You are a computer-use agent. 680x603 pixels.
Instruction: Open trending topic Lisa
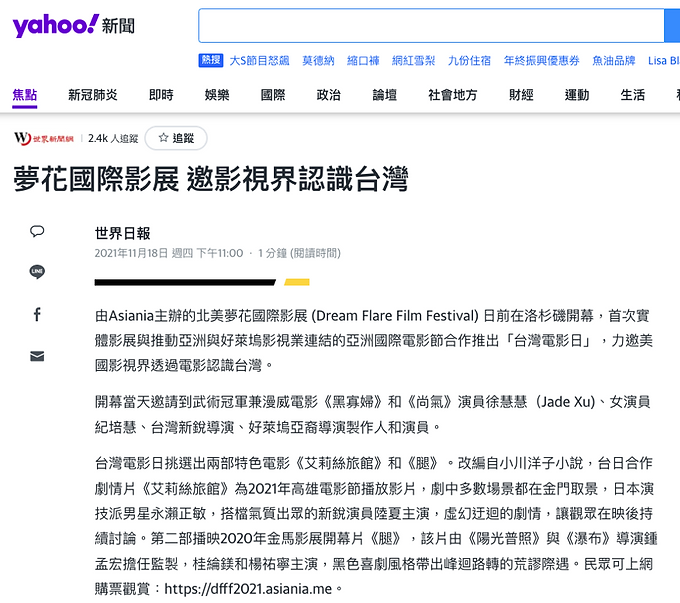[x=664, y=60]
